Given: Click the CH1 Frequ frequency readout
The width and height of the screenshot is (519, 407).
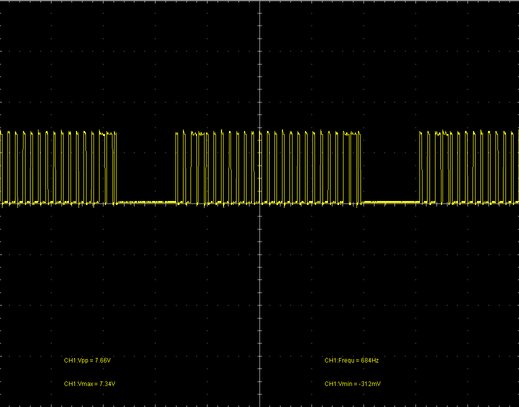Looking at the screenshot, I should pos(351,361).
